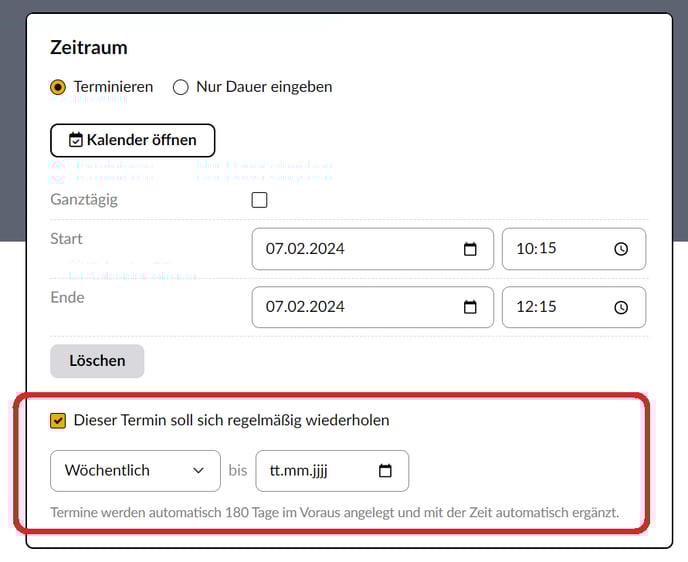Image resolution: width=688 pixels, height=562 pixels.
Task: Enable the Ganztägig checkbox
Action: point(260,200)
